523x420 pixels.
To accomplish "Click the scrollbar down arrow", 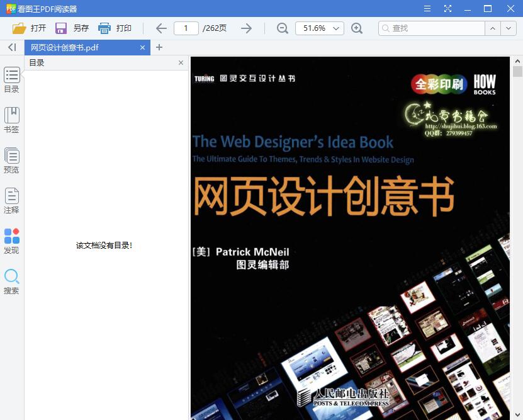I will click(517, 415).
